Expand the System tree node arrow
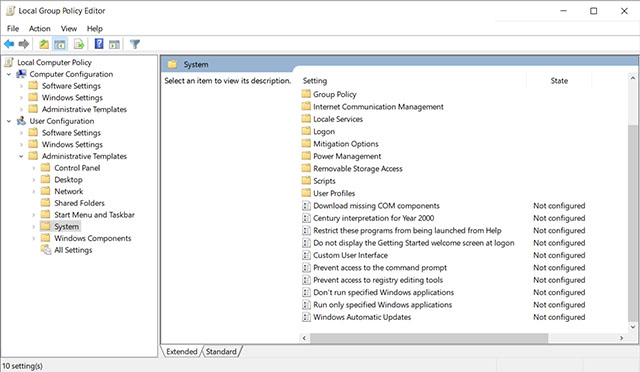This screenshot has width=640, height=372. pyautogui.click(x=33, y=227)
